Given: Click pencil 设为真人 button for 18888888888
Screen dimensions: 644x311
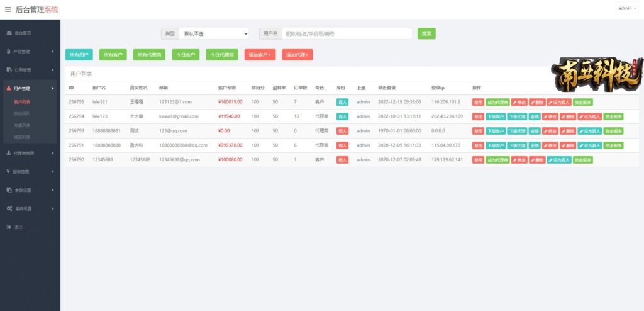Looking at the screenshot, I should [x=590, y=145].
